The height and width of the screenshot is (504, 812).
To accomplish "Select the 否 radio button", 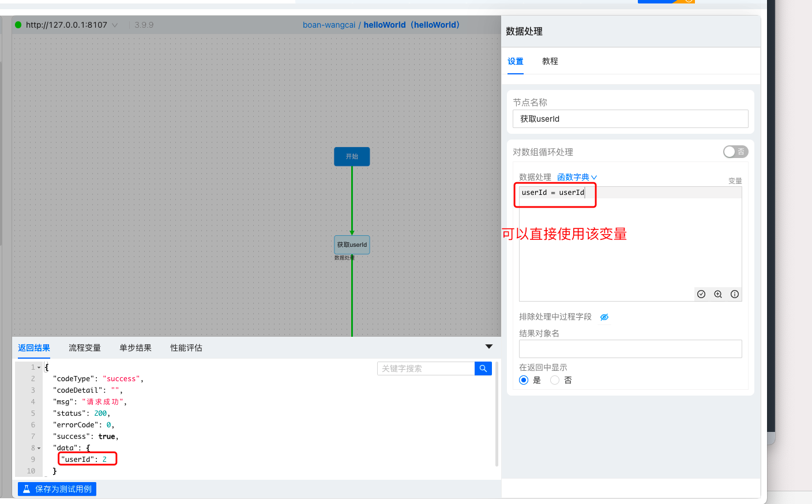I will tap(555, 380).
